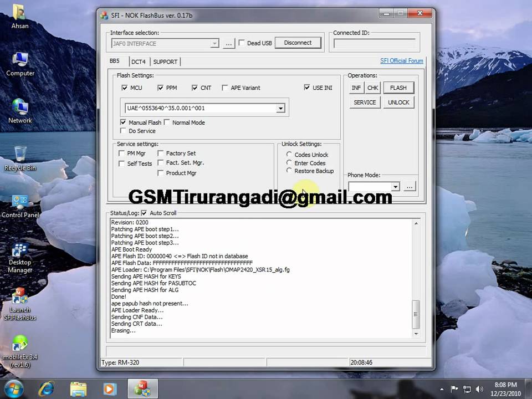Enable the Normal Mode checkbox

pos(167,122)
